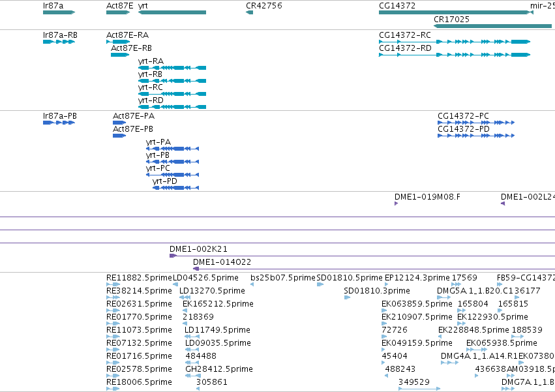Screen dimensions: 555x392
Task: Select the 484488 EST glyph
Action: (x=192, y=363)
